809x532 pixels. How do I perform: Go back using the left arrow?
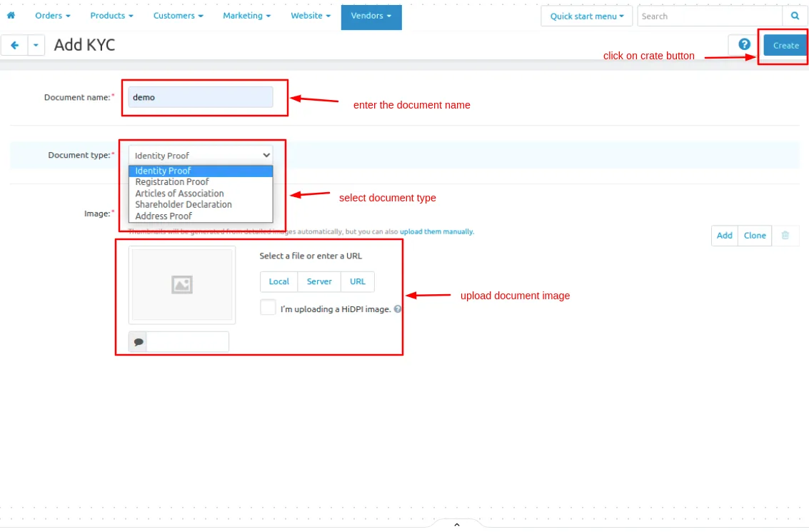(x=14, y=46)
